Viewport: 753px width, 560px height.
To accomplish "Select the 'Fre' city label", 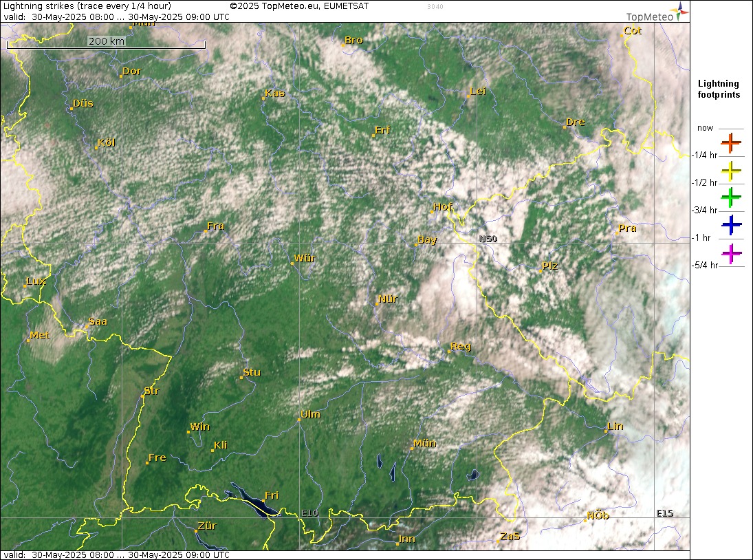I will coord(157,457).
